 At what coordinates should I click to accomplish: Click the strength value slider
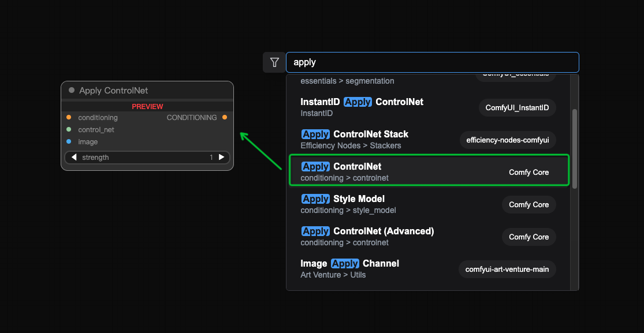pyautogui.click(x=147, y=158)
